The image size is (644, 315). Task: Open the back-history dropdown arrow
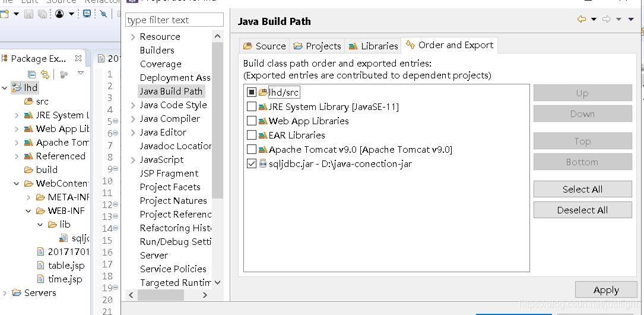pyautogui.click(x=594, y=20)
